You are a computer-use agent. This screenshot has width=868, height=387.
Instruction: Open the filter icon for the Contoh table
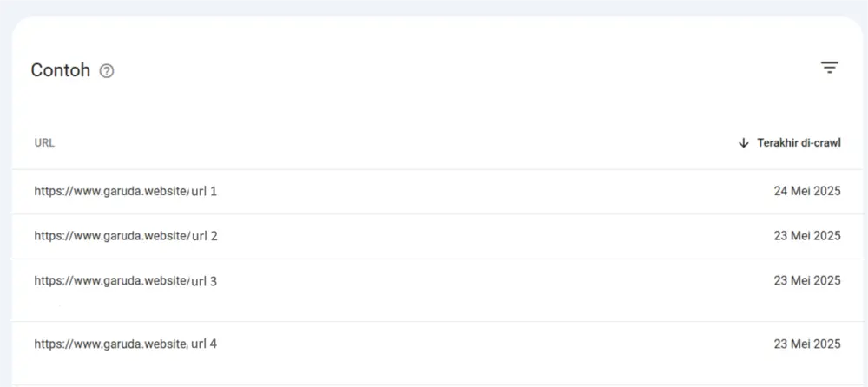tap(829, 68)
